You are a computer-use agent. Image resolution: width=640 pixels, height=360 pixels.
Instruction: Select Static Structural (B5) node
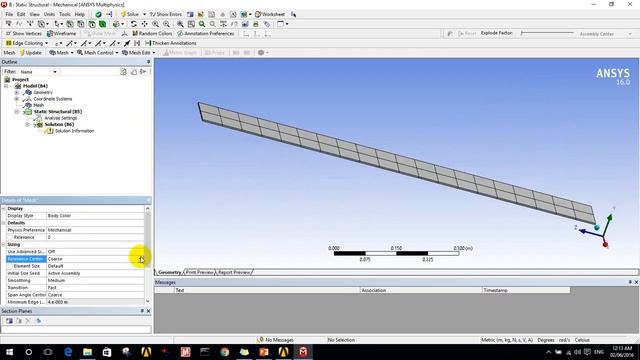pos(58,111)
